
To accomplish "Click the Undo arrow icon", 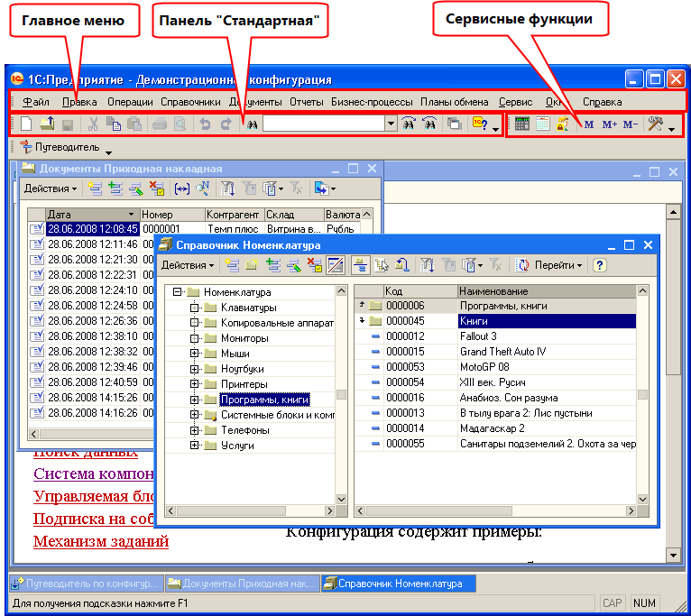I will click(205, 124).
